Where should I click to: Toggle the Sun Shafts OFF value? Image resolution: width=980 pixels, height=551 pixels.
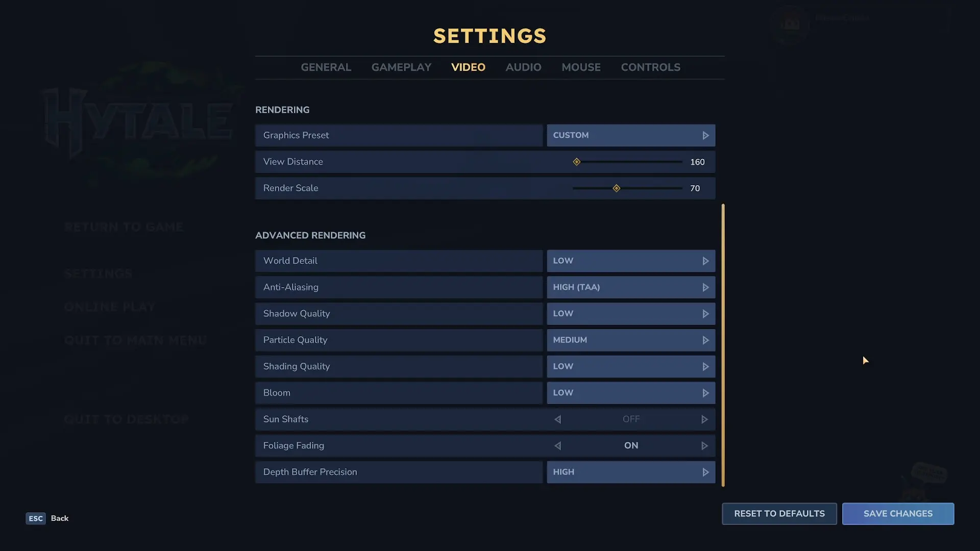pos(631,419)
